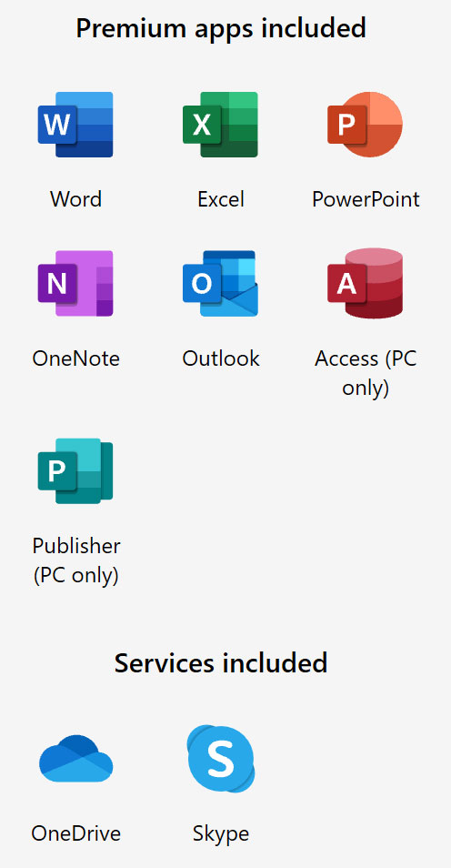Image resolution: width=451 pixels, height=868 pixels.
Task: Click the Skype logo icon
Action: coord(221,759)
